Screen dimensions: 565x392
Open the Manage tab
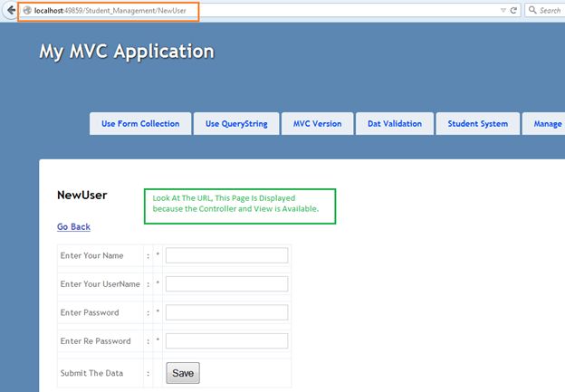point(544,124)
